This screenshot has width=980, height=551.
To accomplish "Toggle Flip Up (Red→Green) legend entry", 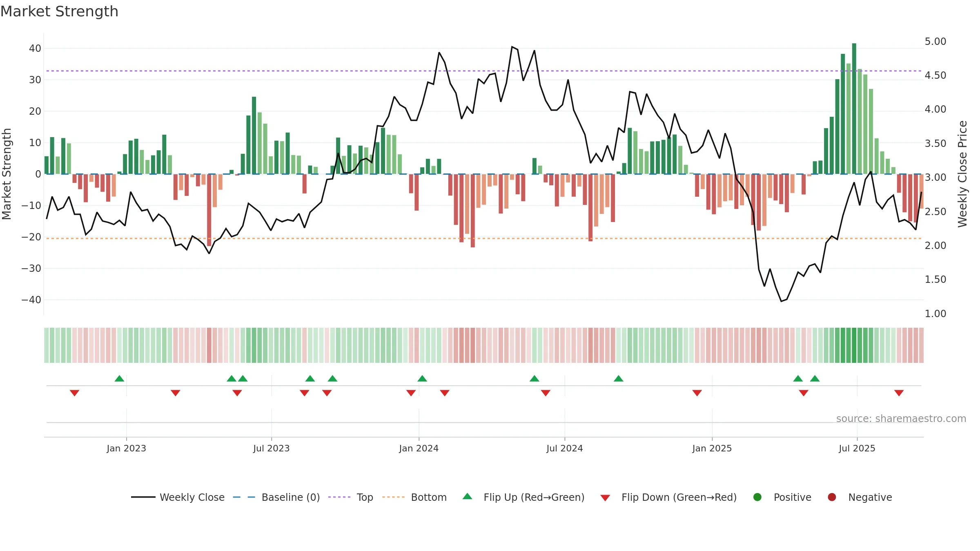I will [523, 497].
